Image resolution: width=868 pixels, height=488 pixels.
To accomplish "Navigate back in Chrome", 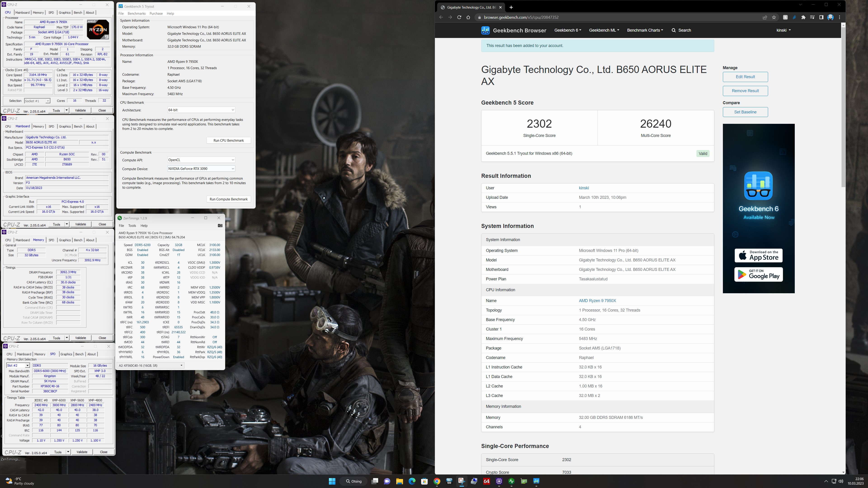I will (441, 18).
